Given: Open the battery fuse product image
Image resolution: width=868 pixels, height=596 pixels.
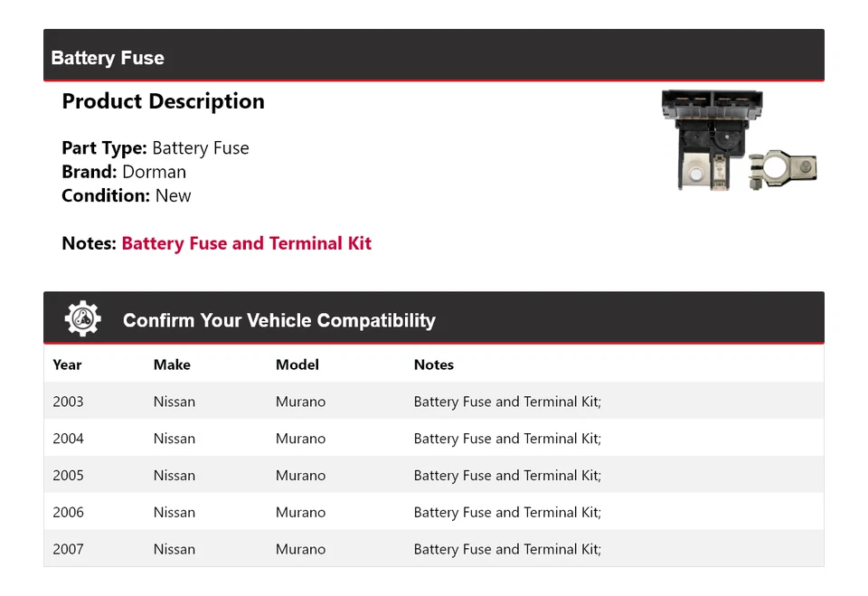Looking at the screenshot, I should 739,141.
